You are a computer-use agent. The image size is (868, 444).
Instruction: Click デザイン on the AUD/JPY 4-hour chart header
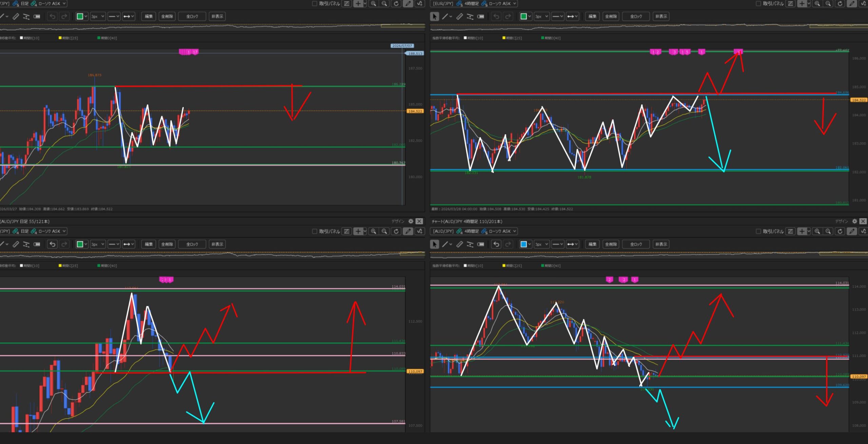point(842,221)
